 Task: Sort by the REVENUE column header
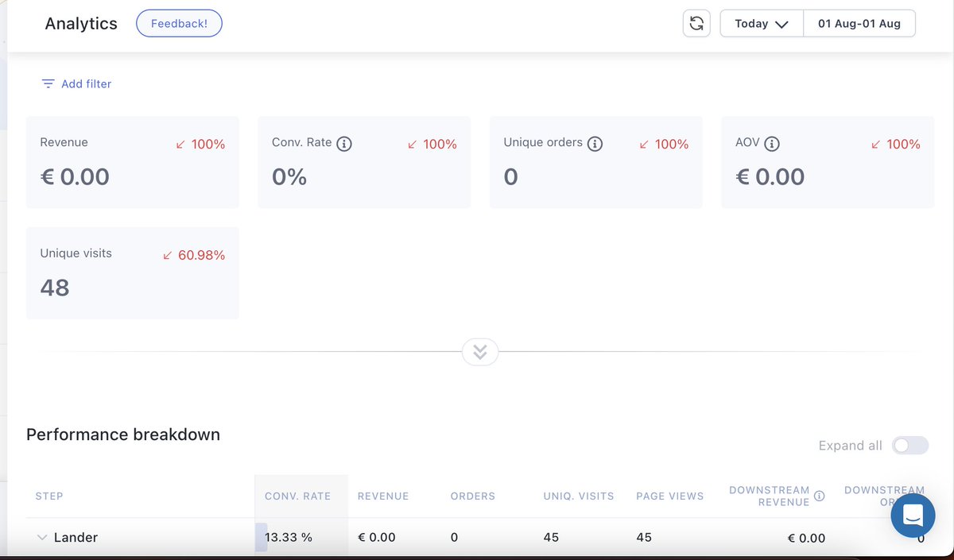click(383, 496)
